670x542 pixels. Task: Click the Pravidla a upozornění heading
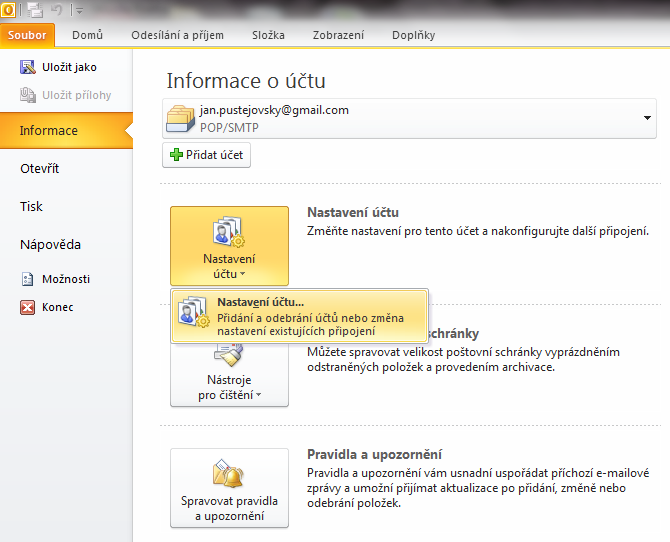coord(375,454)
